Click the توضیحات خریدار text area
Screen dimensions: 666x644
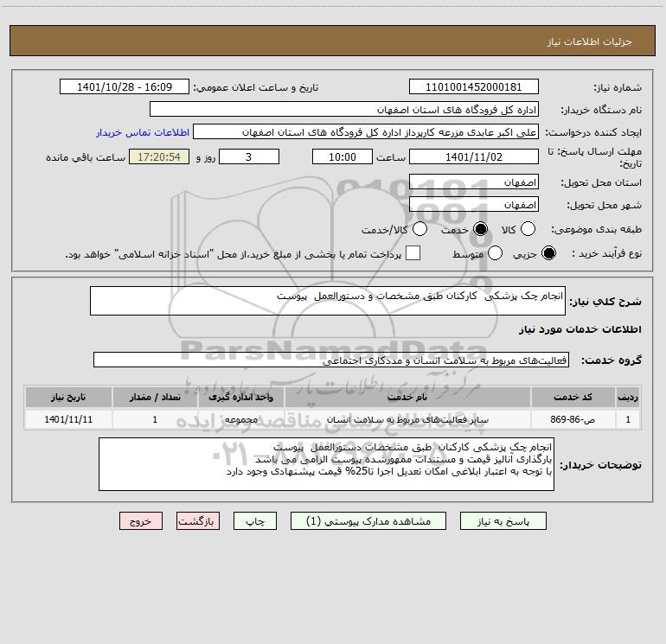click(x=326, y=464)
